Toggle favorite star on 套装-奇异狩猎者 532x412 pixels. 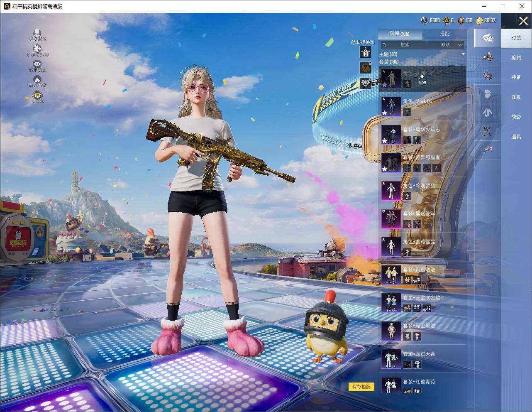click(x=385, y=169)
